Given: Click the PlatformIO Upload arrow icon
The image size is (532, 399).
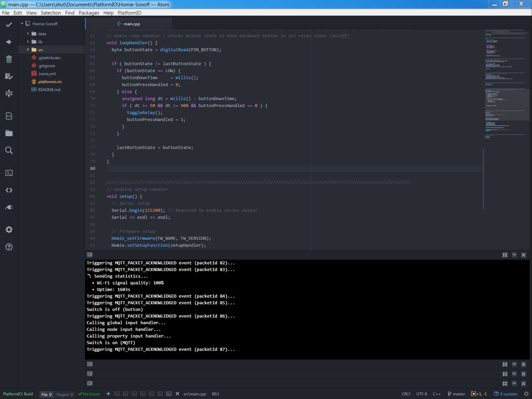Looking at the screenshot, I should (x=9, y=42).
